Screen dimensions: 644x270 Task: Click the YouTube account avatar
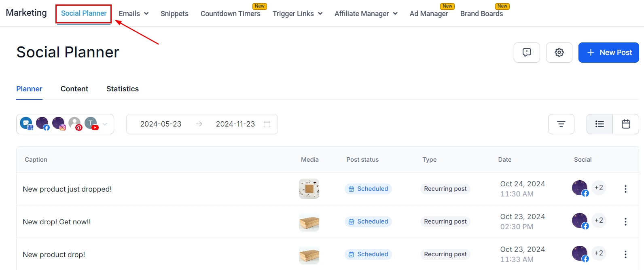[91, 123]
